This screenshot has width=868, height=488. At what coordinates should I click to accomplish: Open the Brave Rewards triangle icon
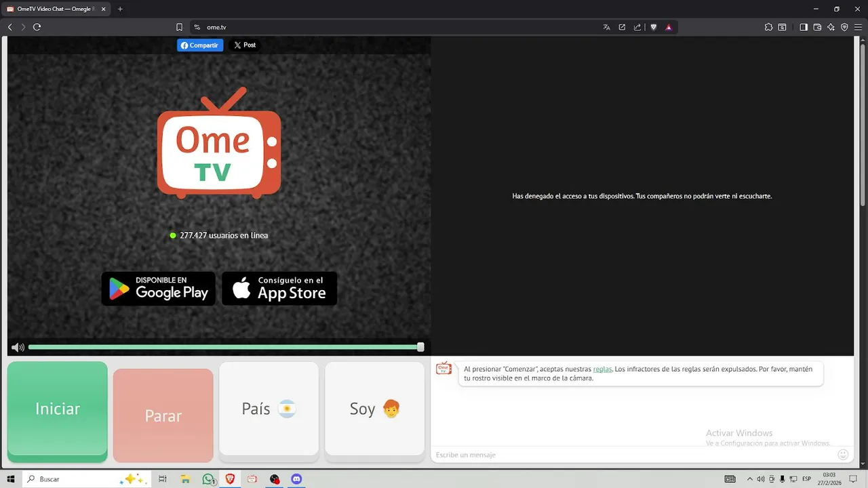click(669, 27)
